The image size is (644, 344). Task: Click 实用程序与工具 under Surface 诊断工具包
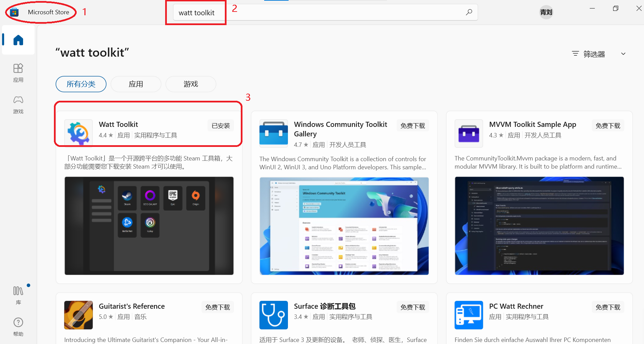pyautogui.click(x=351, y=317)
